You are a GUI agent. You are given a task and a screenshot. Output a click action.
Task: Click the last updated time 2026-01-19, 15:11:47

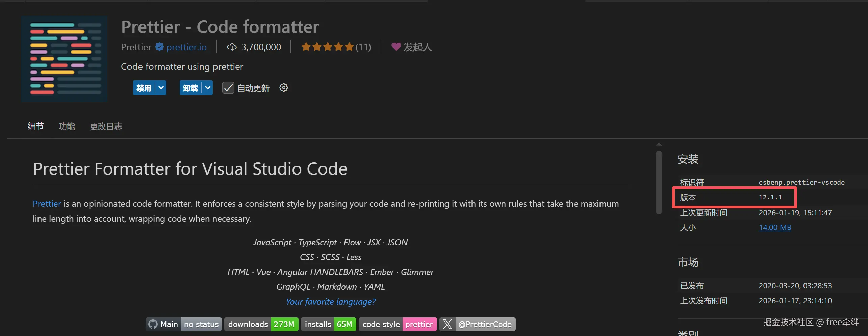pos(795,213)
